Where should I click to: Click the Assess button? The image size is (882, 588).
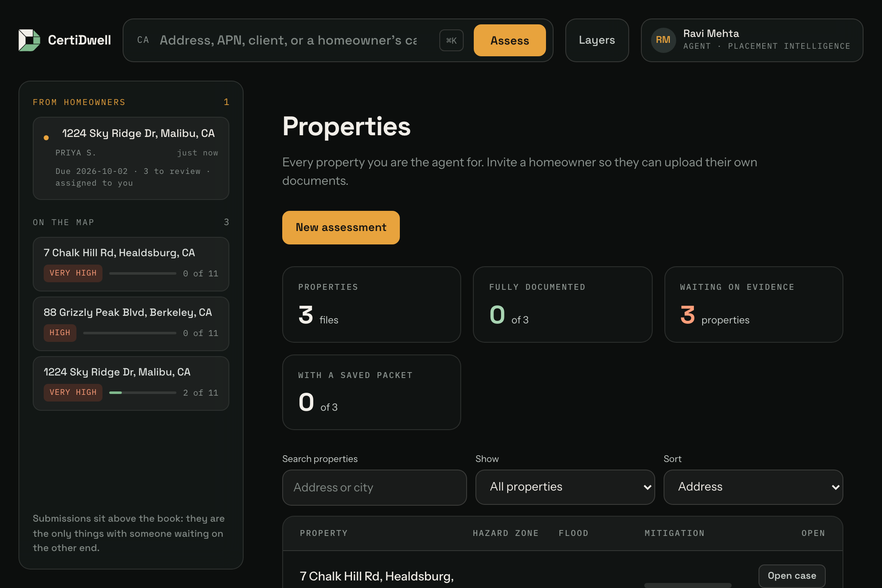point(510,40)
